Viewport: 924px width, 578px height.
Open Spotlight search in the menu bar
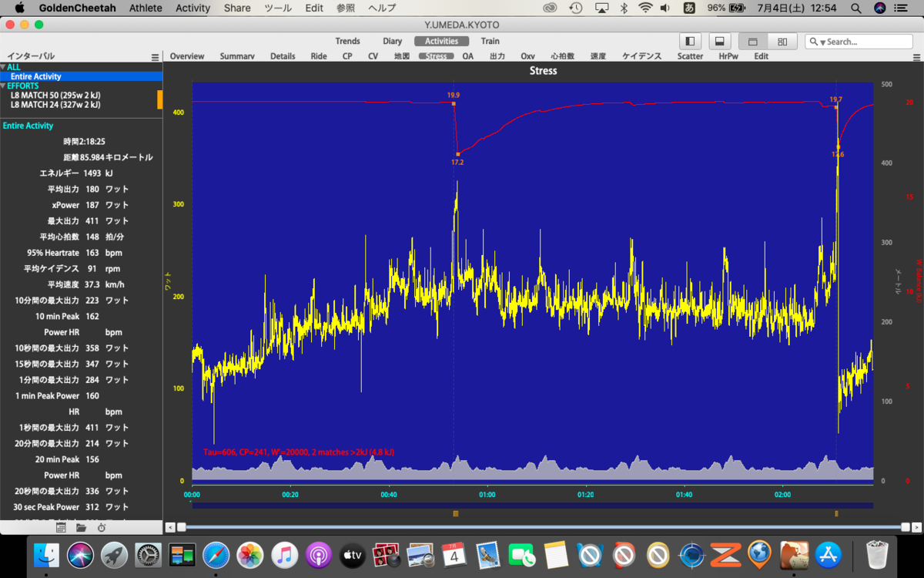pos(856,8)
